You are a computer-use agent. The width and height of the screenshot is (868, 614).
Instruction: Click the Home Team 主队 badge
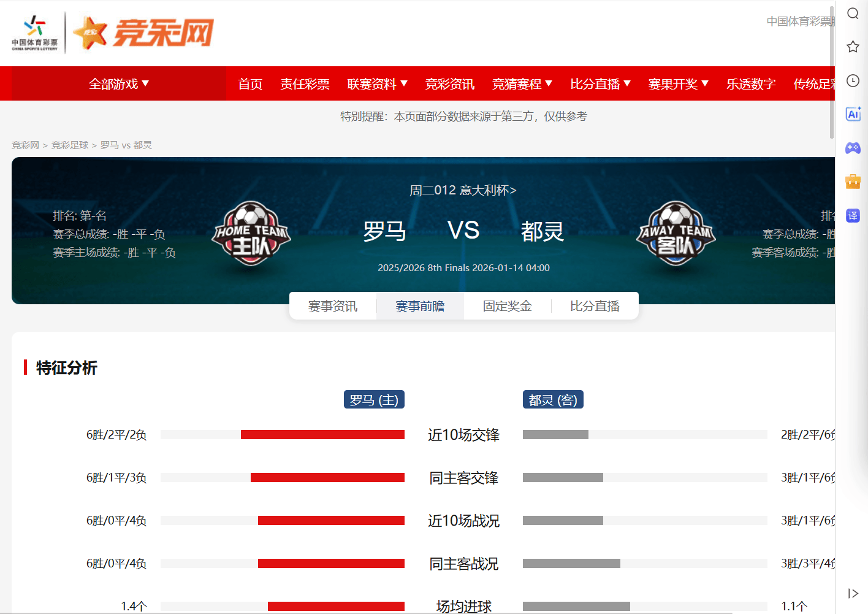tap(251, 234)
